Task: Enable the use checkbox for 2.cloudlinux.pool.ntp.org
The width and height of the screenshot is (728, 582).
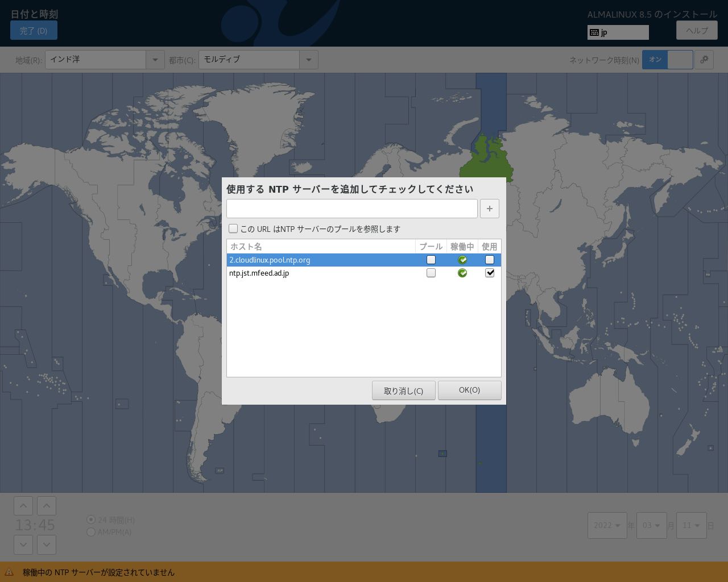Action: pyautogui.click(x=489, y=260)
